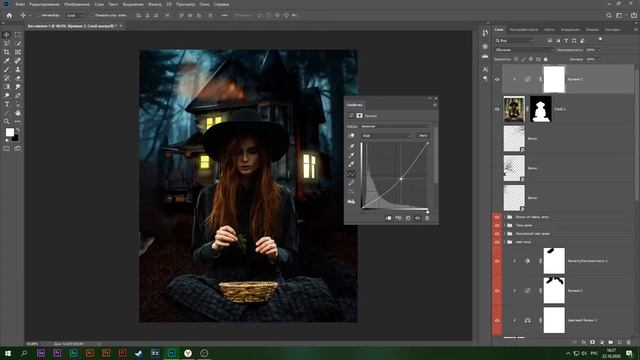The image size is (640, 360).
Task: Open the Character collapsed panel icon
Action: click(485, 69)
